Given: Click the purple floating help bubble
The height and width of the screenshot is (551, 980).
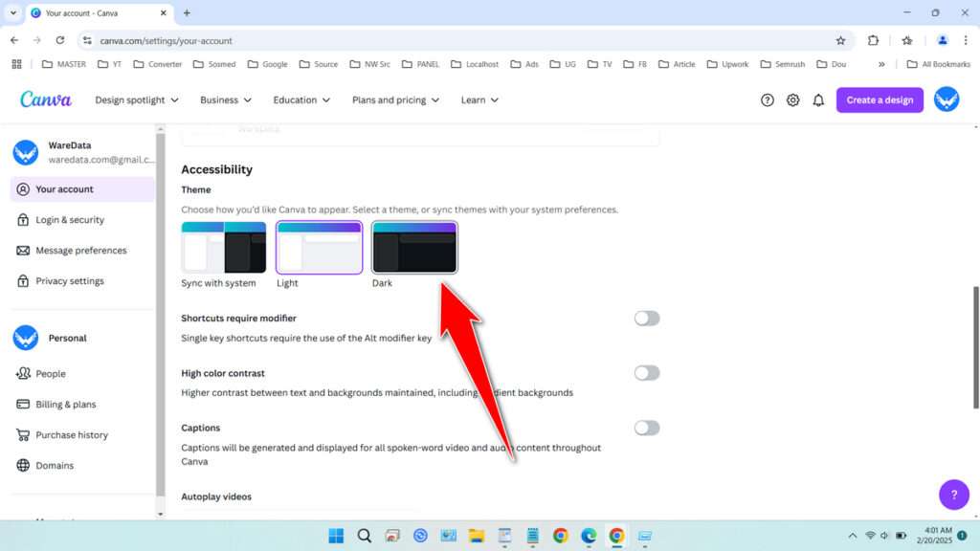Looking at the screenshot, I should click(954, 495).
